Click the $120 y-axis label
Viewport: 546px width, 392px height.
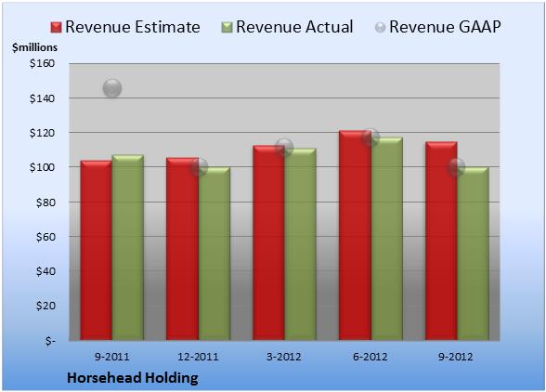pos(42,133)
